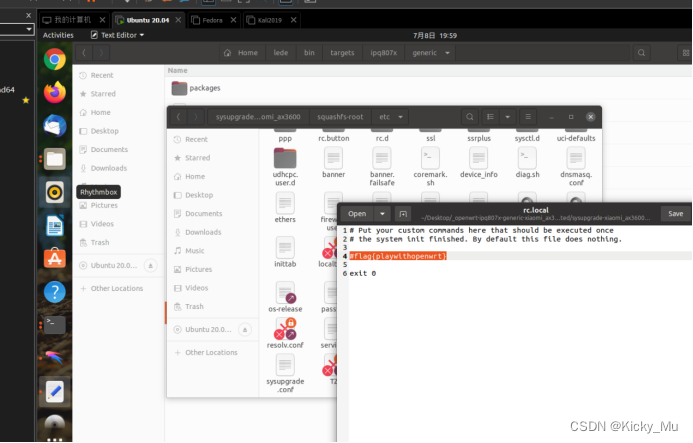Viewport: 693px width, 443px height.
Task: Click the clock showing 19:59
Action: [x=435, y=35]
